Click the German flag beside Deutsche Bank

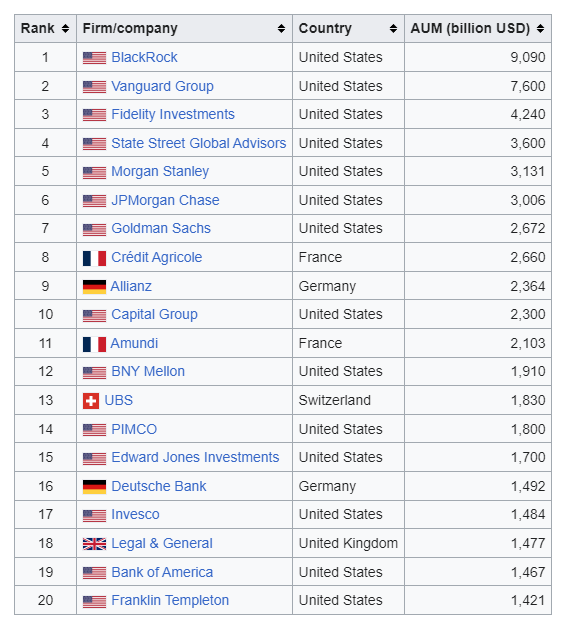pos(94,487)
